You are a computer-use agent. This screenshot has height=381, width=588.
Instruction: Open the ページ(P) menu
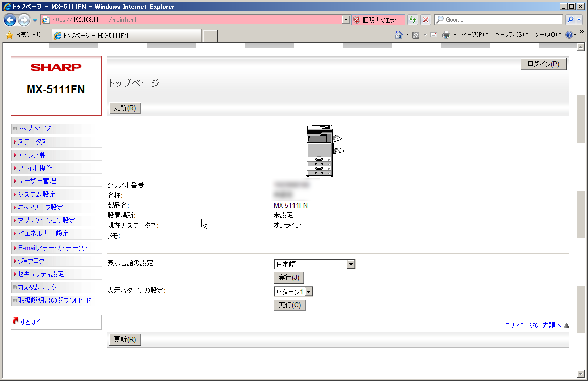(475, 35)
